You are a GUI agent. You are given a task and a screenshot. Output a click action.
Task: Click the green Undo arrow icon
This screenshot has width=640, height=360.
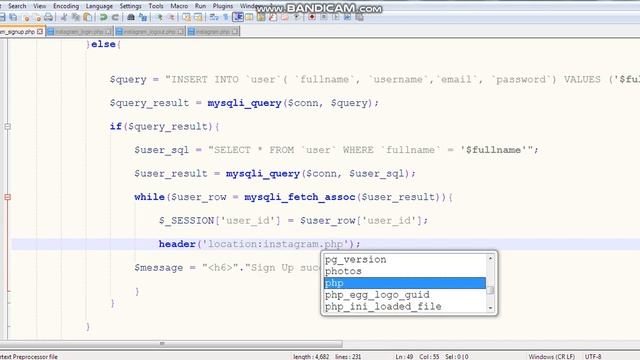pyautogui.click(x=103, y=17)
